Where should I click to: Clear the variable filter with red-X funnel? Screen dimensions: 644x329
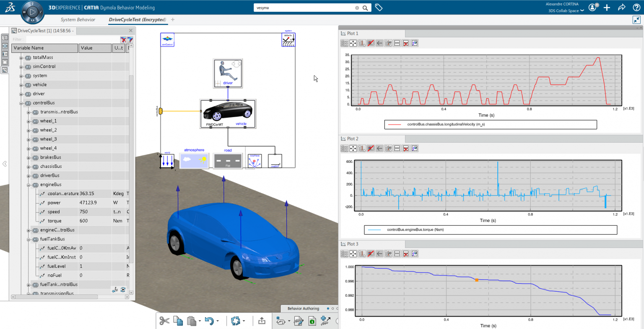123,39
